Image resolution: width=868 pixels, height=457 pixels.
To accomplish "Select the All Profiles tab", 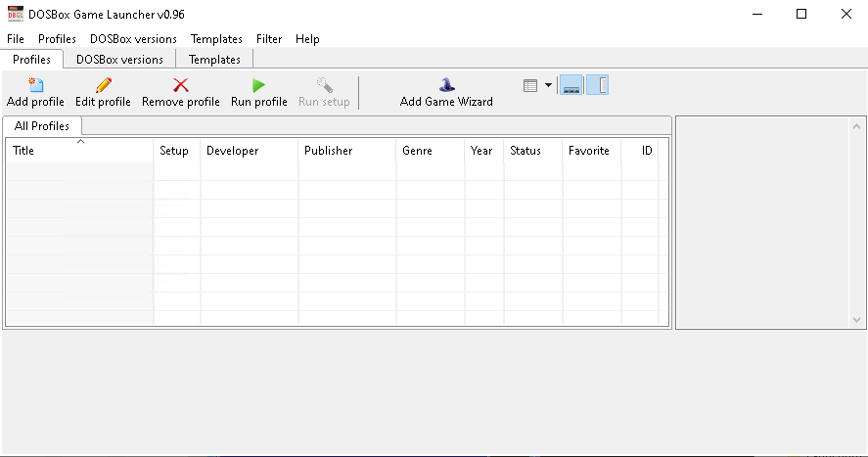I will coord(42,126).
